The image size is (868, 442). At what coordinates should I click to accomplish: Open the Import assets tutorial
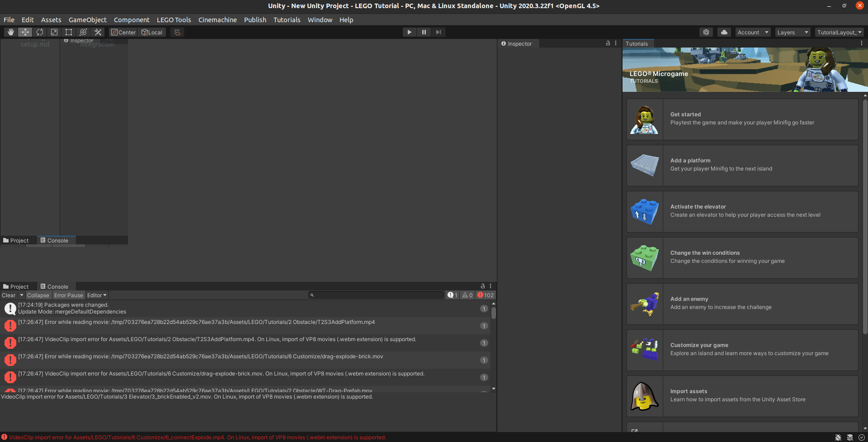click(742, 396)
